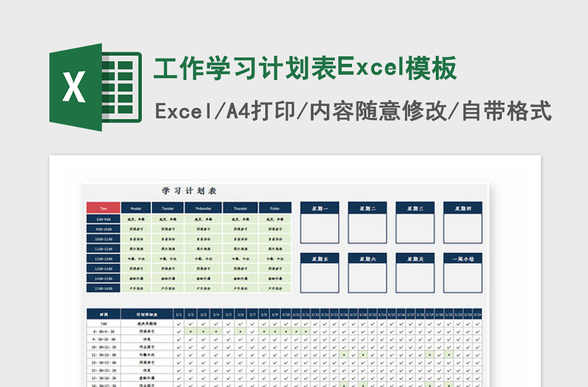Click the 11:30-13:00 time cell in the tracker

pyautogui.click(x=104, y=355)
